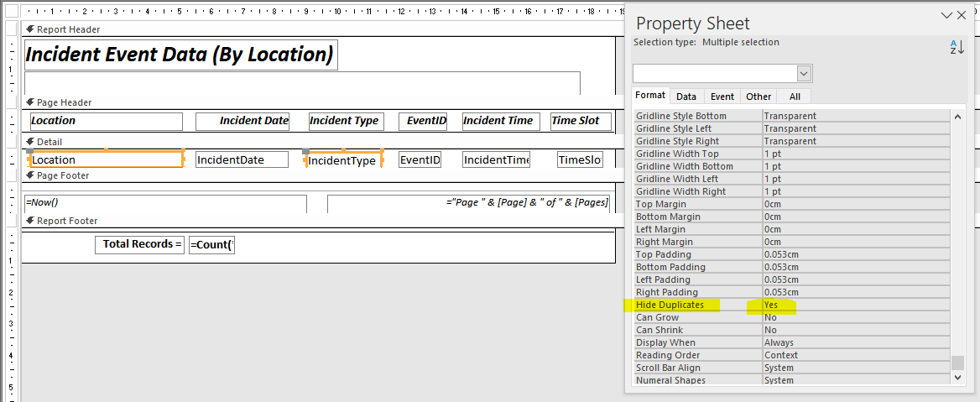Screen dimensions: 980x402
Task: Select the IncidentType text box in Detail
Action: click(x=344, y=160)
